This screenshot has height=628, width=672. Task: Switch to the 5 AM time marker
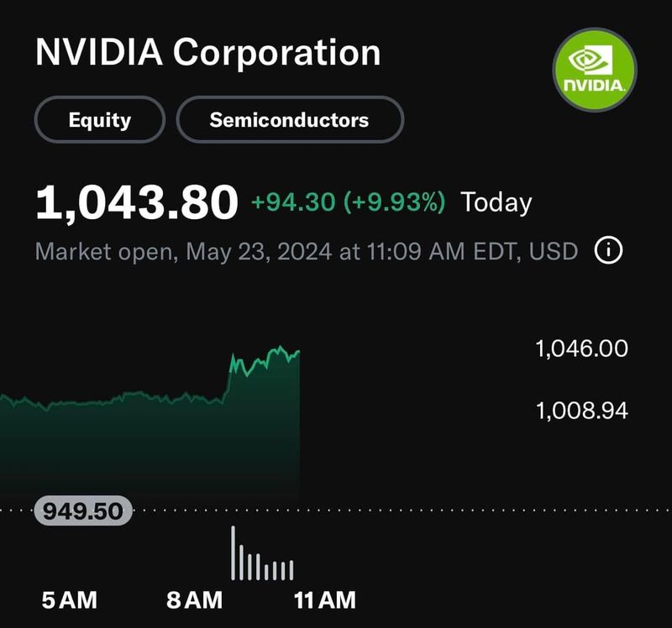(x=69, y=600)
